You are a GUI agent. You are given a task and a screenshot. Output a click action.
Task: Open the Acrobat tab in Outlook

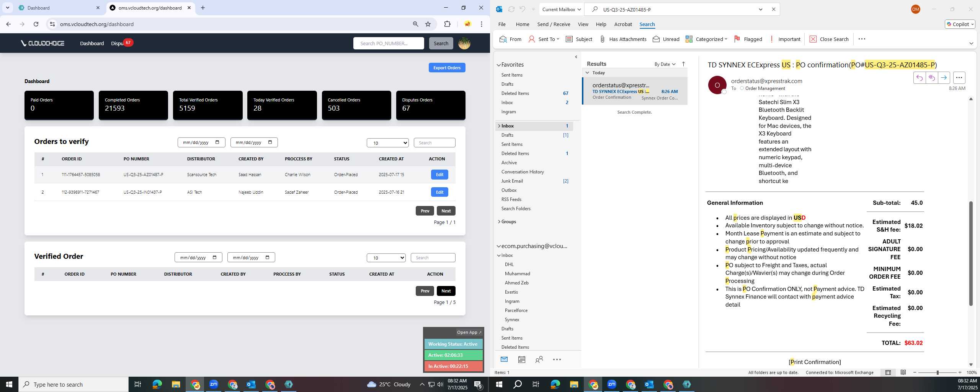[623, 24]
